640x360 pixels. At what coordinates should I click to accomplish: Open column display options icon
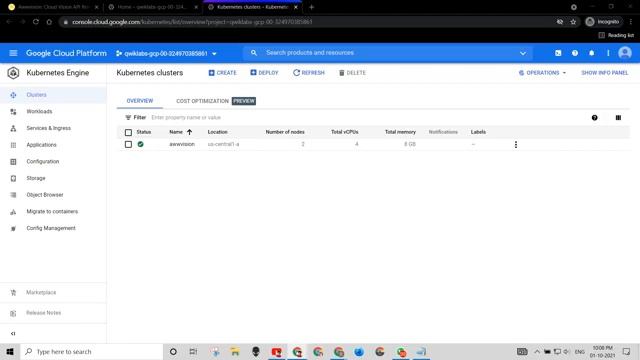coord(618,118)
